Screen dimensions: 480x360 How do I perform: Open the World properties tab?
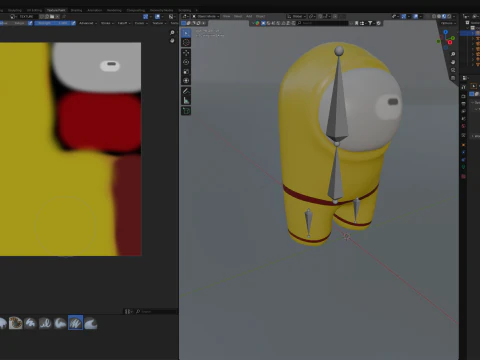(x=463, y=126)
